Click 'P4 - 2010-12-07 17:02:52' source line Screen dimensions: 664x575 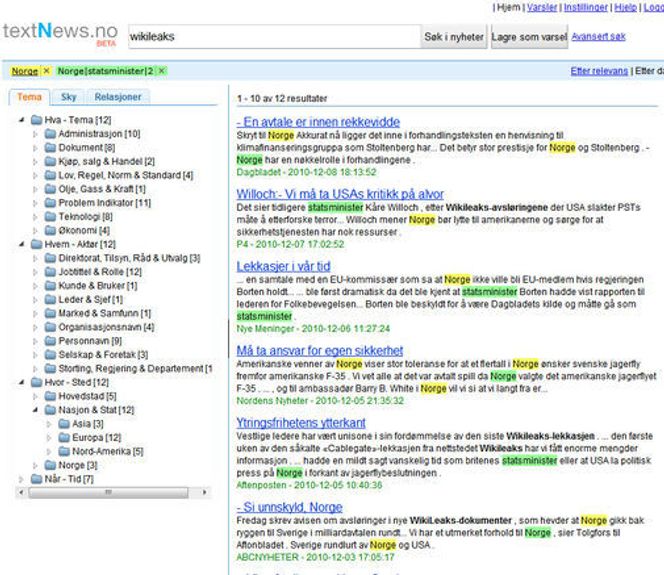[x=290, y=244]
